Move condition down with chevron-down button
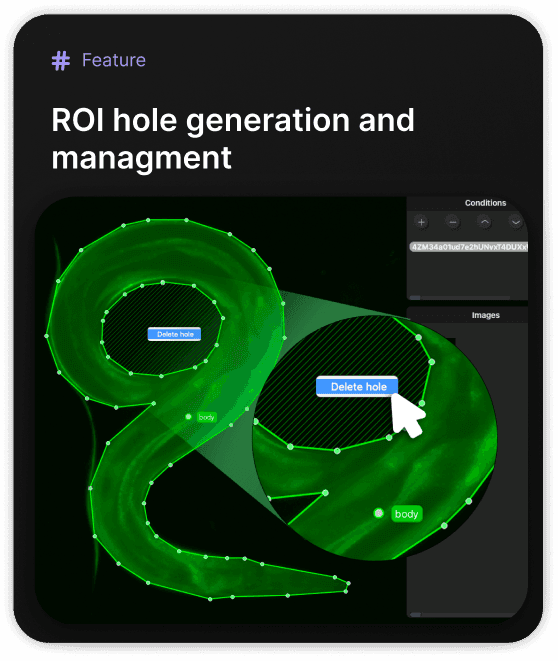This screenshot has height=661, width=558. coord(516,222)
